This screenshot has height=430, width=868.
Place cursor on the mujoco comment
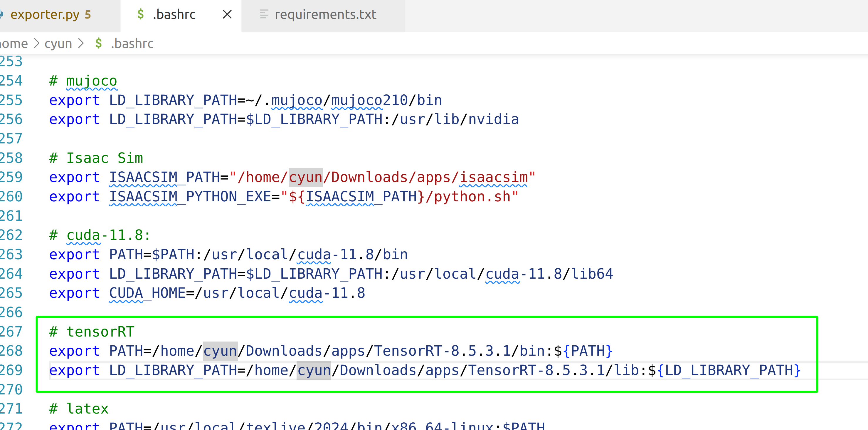click(91, 81)
